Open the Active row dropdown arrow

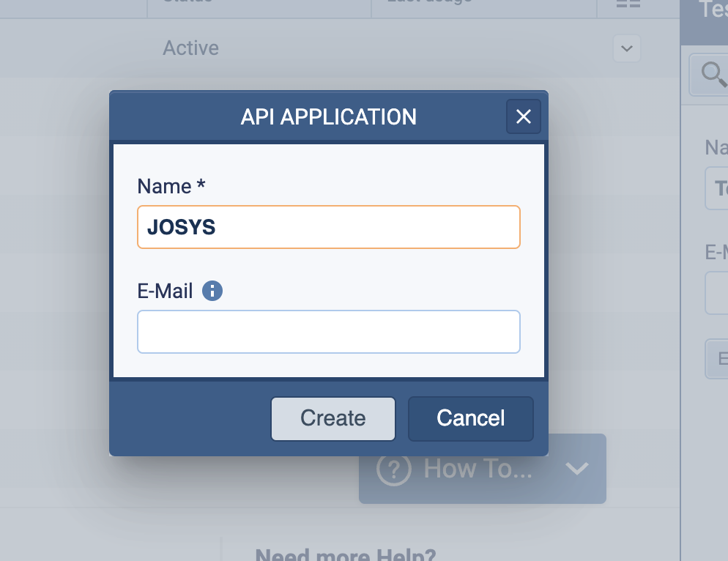click(x=626, y=48)
